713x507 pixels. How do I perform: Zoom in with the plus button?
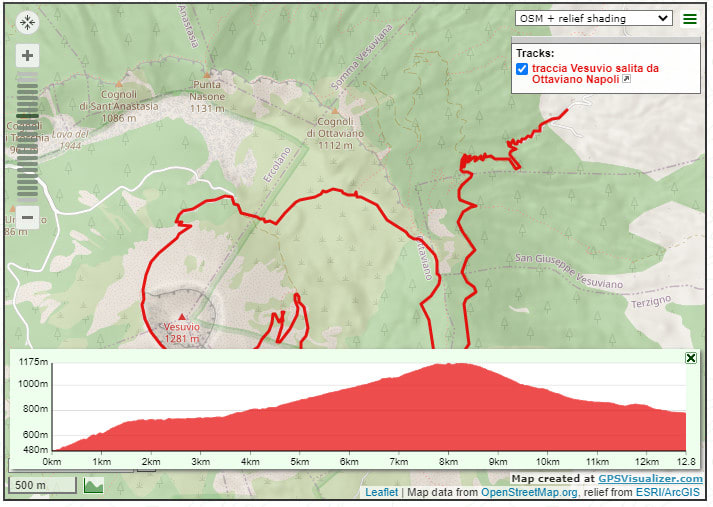(27, 55)
